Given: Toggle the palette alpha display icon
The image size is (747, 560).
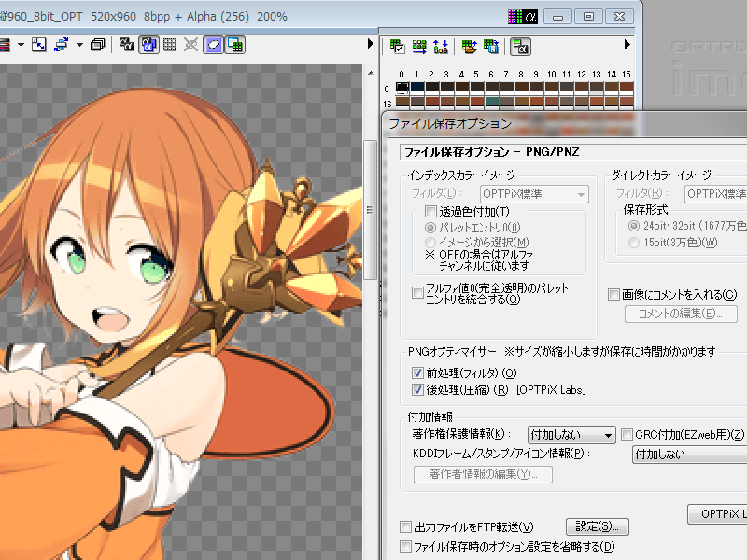Looking at the screenshot, I should (520, 47).
